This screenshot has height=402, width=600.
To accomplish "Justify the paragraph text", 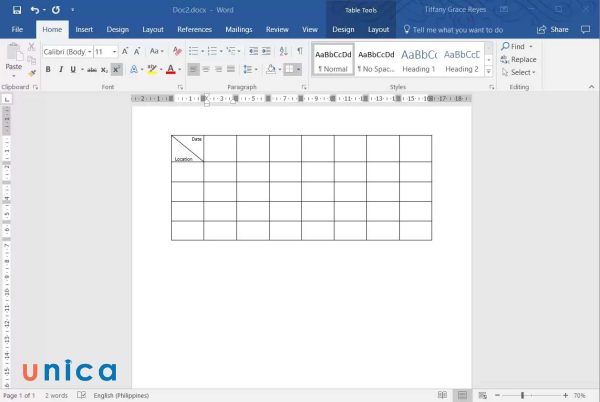I will pos(231,69).
